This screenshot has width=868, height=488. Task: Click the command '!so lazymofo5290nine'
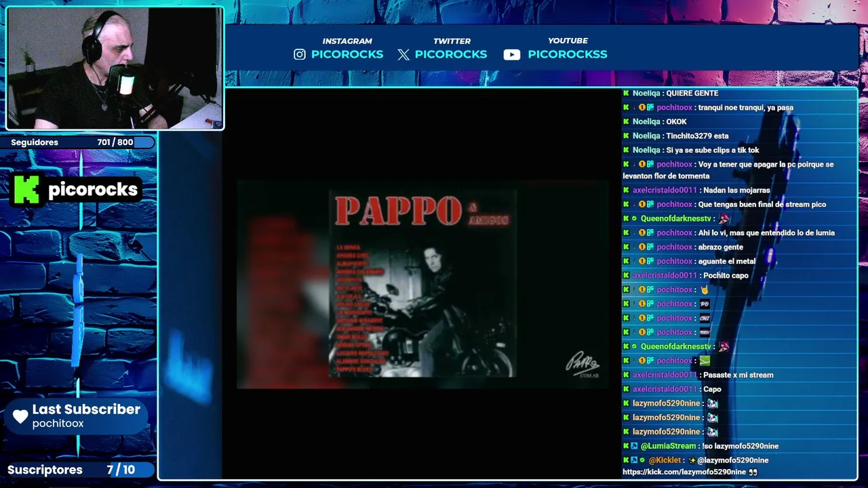(x=740, y=446)
